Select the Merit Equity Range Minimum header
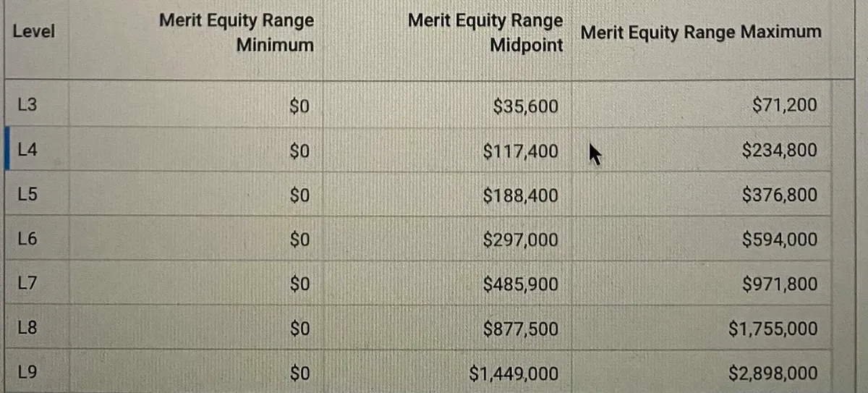Screen dimensions: 868x393 coord(237,33)
